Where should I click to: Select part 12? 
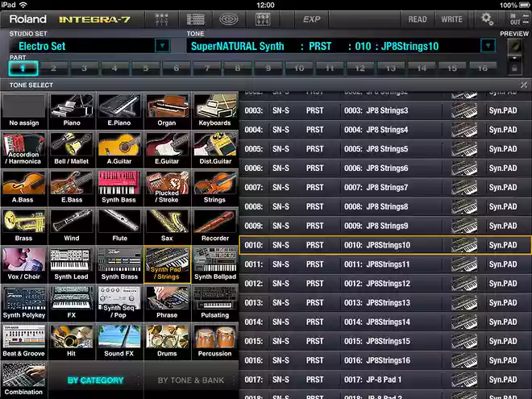(360, 69)
